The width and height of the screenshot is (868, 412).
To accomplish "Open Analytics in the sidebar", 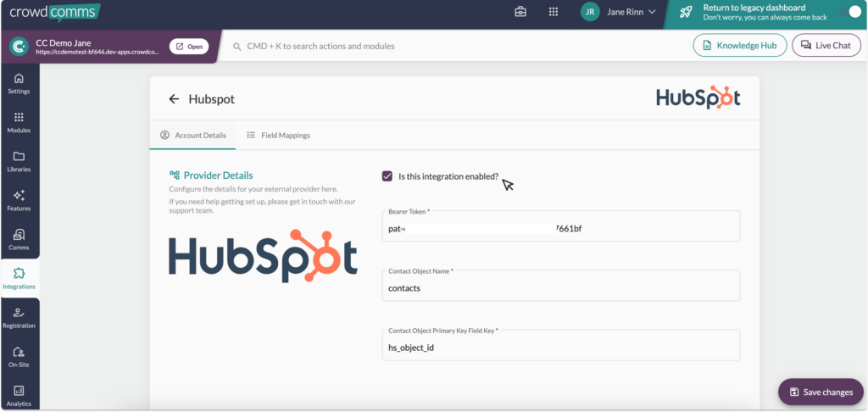I will point(19,395).
